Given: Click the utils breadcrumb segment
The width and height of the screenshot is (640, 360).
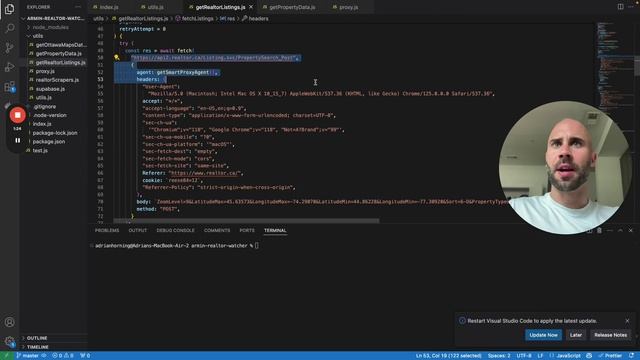Looking at the screenshot, I should coord(98,18).
